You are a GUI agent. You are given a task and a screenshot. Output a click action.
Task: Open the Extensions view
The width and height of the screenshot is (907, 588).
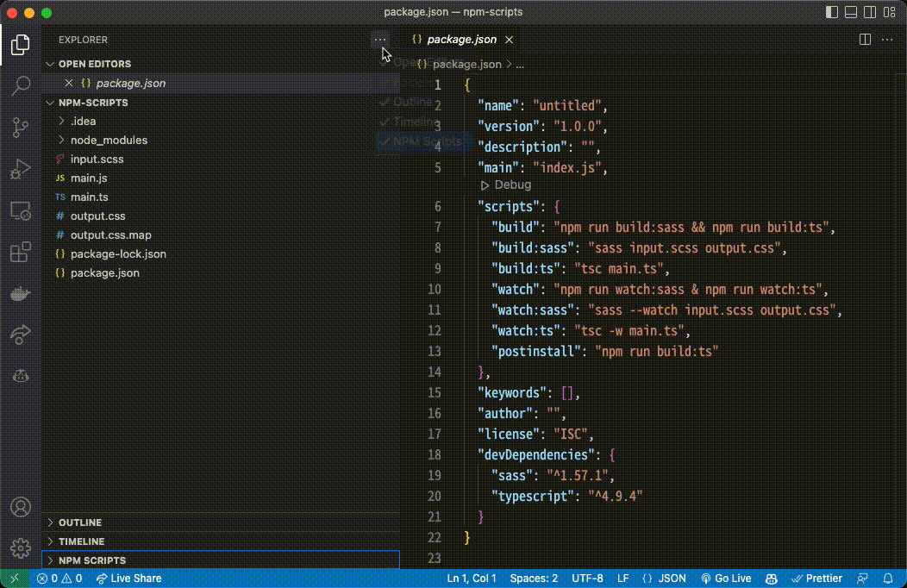click(21, 253)
